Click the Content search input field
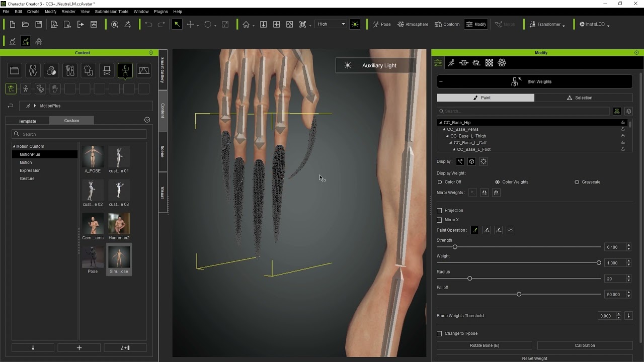This screenshot has height=362, width=644. pos(79,134)
